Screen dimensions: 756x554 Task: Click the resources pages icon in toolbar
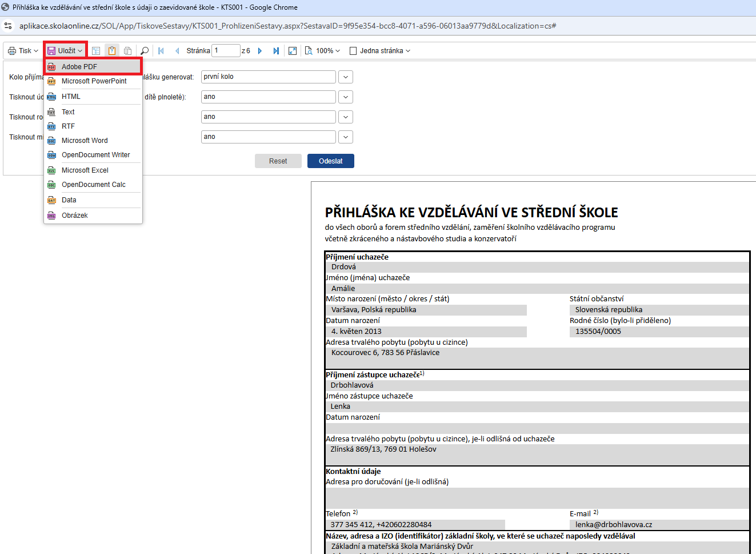point(128,51)
